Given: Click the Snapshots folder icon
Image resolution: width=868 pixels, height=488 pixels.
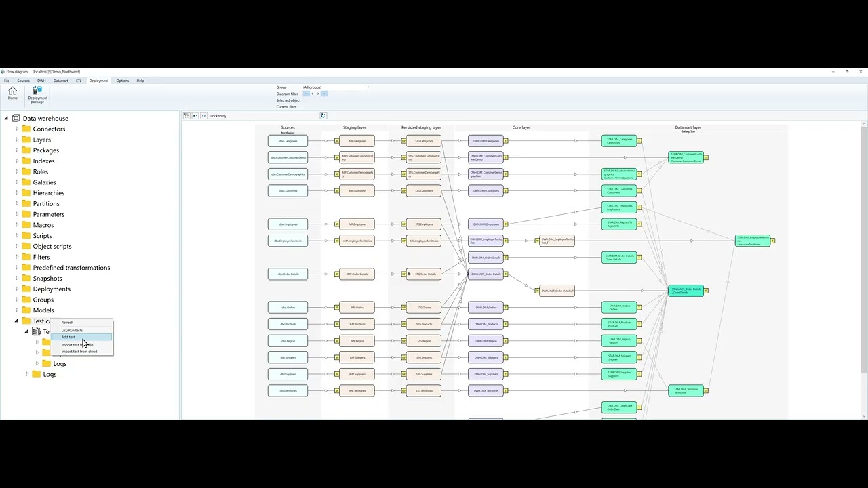Looking at the screenshot, I should [26, 279].
